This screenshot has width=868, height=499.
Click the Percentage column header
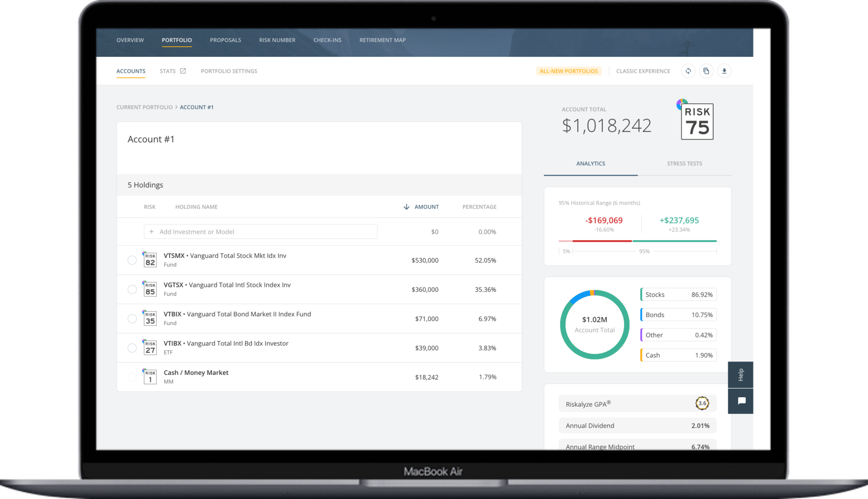pyautogui.click(x=479, y=207)
